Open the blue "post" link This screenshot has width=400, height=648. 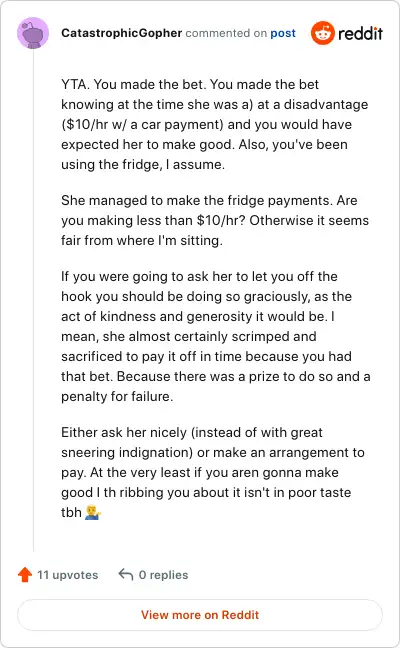pos(283,33)
